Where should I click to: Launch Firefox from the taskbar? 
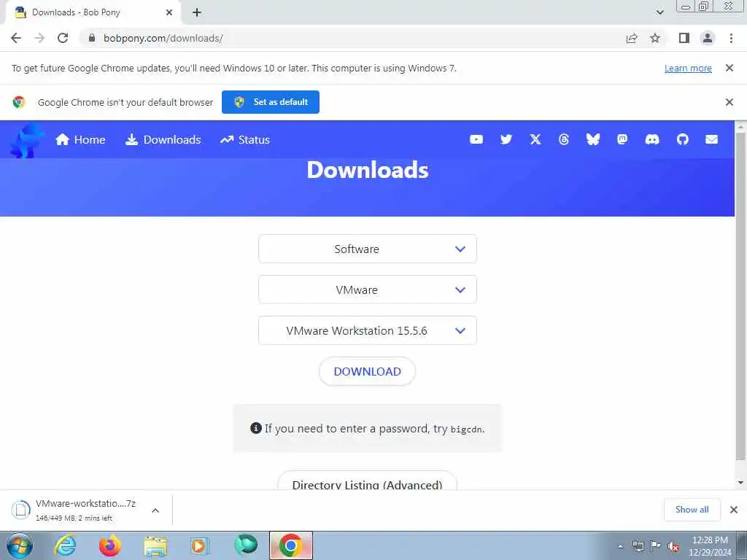pos(110,545)
